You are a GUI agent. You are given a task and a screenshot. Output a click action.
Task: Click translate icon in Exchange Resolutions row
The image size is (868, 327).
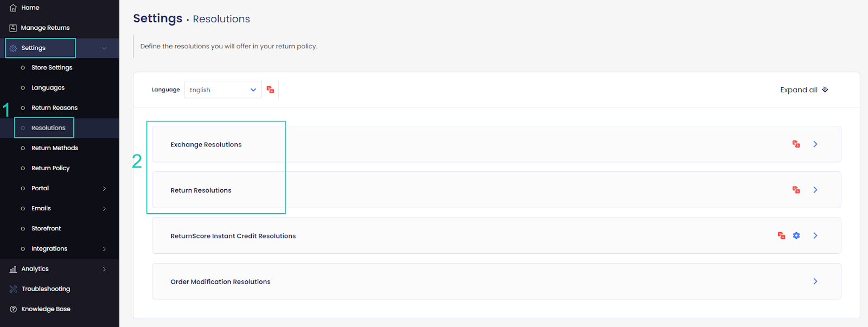pos(796,144)
